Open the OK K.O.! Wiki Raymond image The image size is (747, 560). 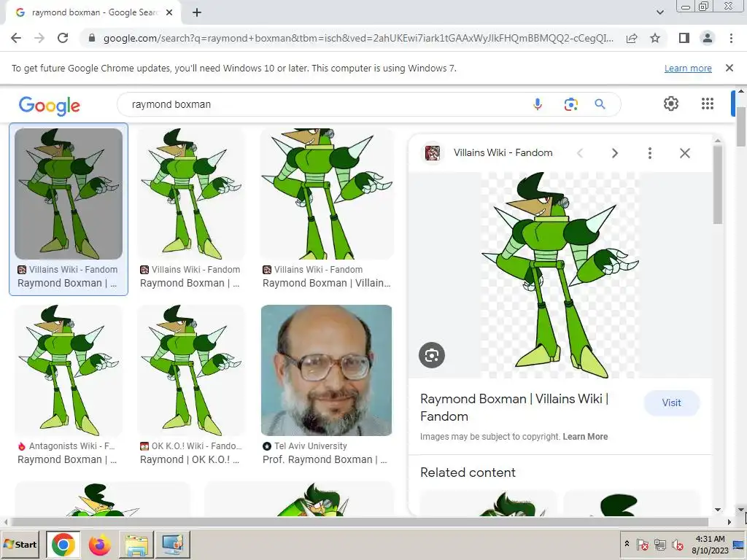click(191, 370)
